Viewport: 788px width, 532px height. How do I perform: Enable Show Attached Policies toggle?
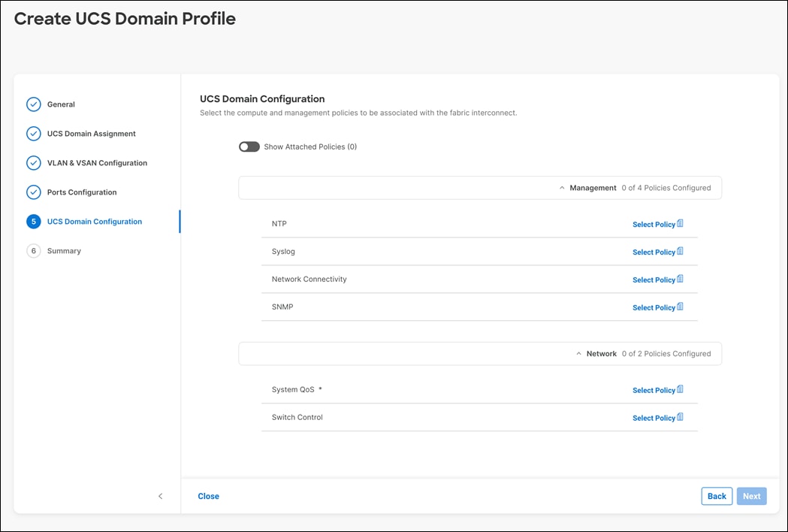pos(249,147)
